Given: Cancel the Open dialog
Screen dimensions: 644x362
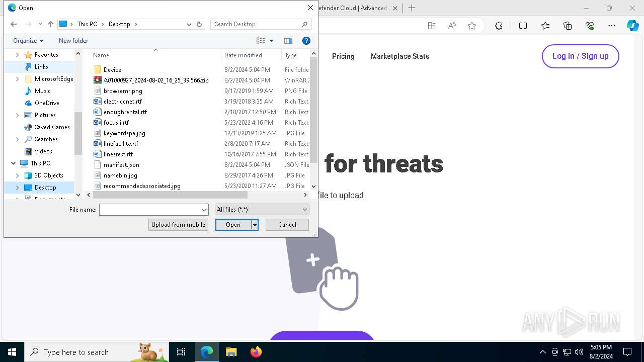Looking at the screenshot, I should pyautogui.click(x=287, y=225).
